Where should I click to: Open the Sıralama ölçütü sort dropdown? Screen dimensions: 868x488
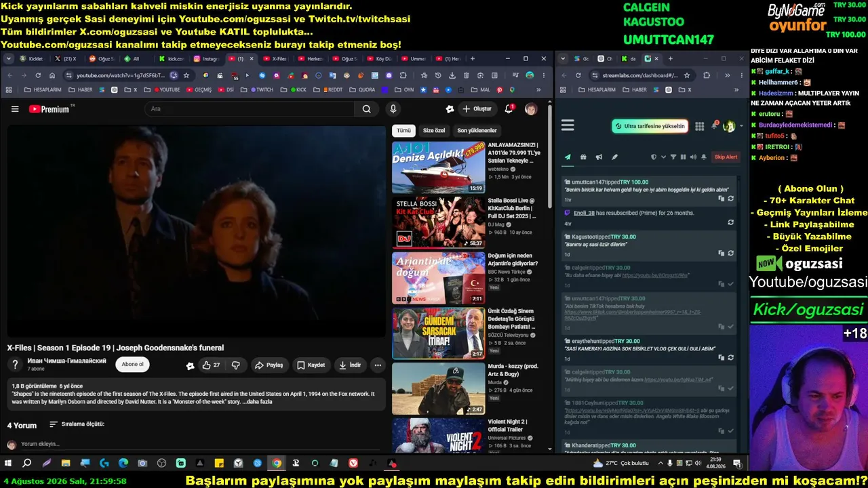(x=77, y=424)
